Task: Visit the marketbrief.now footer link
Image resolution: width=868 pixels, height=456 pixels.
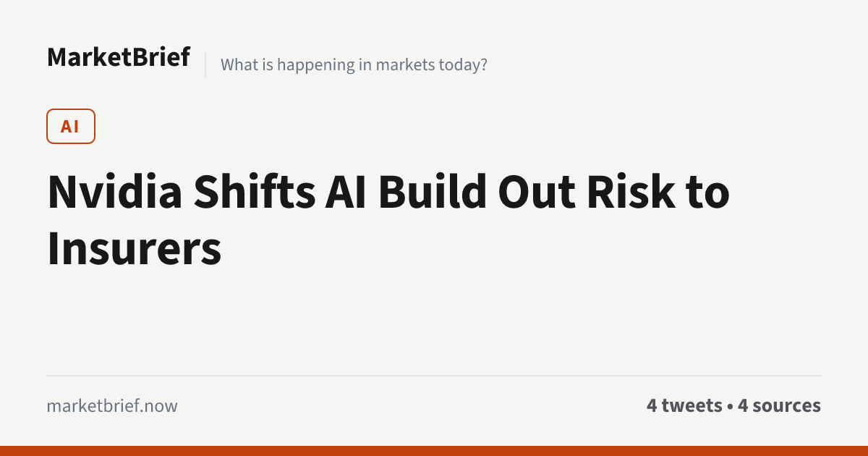Action: pos(112,405)
